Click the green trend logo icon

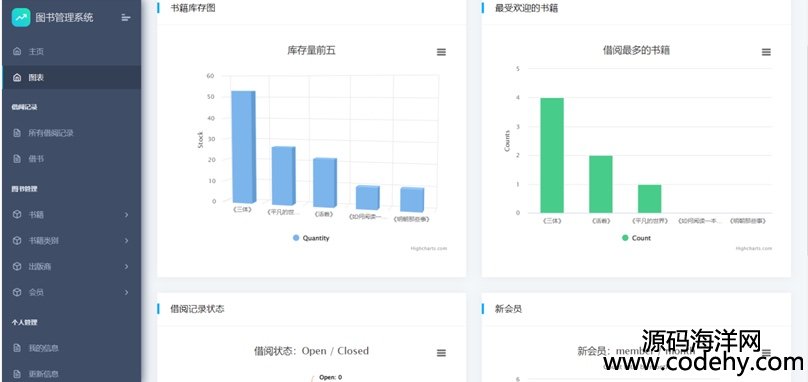coord(21,17)
